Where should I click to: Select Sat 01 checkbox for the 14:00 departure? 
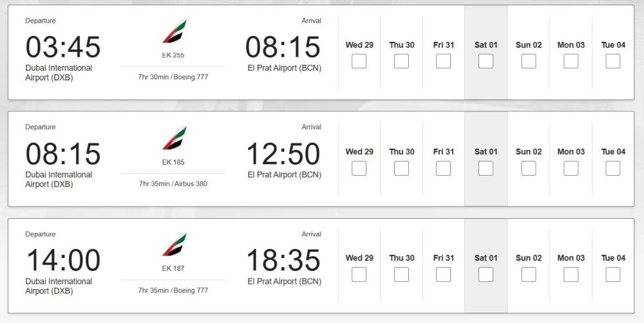click(x=486, y=275)
